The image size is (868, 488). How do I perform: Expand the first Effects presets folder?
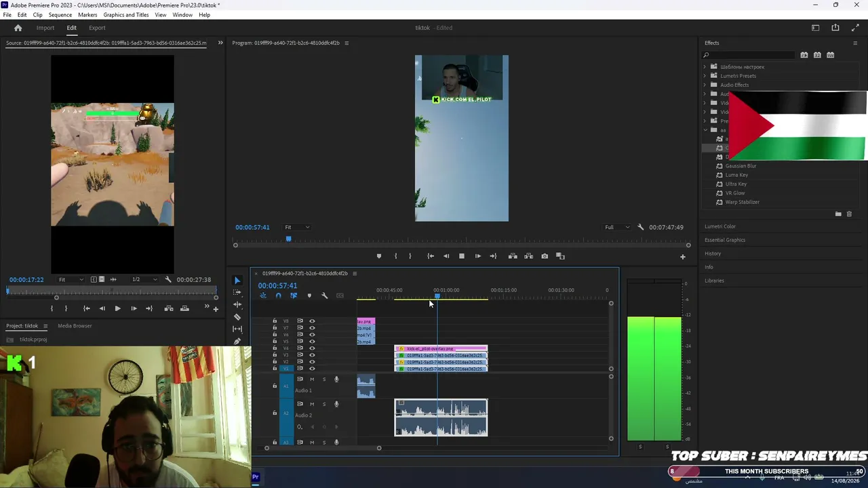coord(705,67)
